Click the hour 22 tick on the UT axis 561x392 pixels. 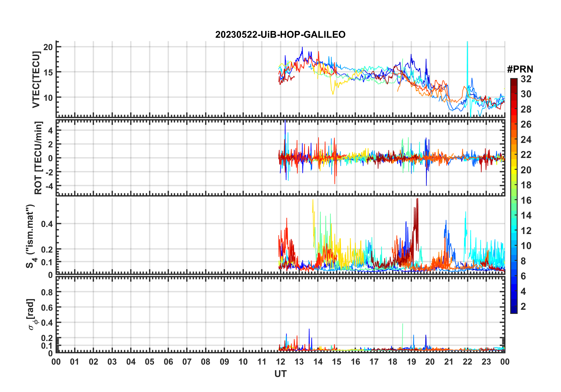(x=467, y=362)
